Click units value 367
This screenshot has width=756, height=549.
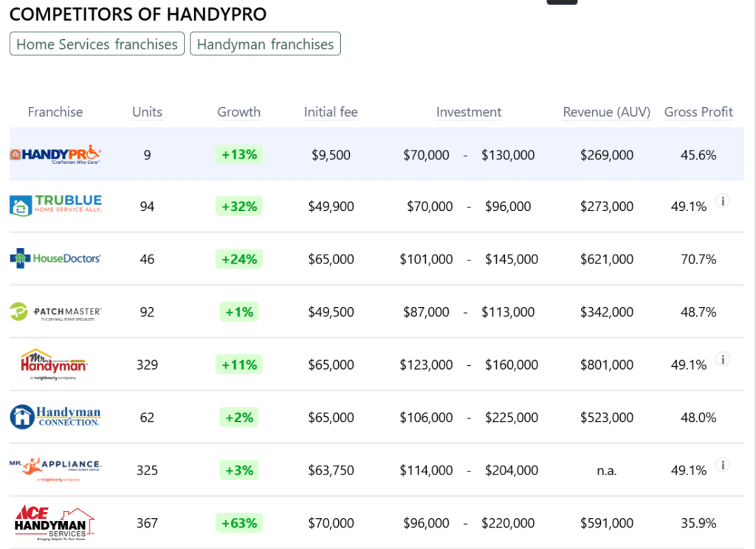tap(147, 523)
